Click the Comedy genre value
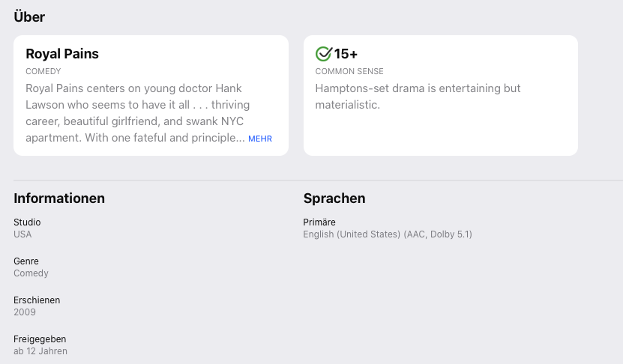The width and height of the screenshot is (623, 364). click(x=31, y=273)
